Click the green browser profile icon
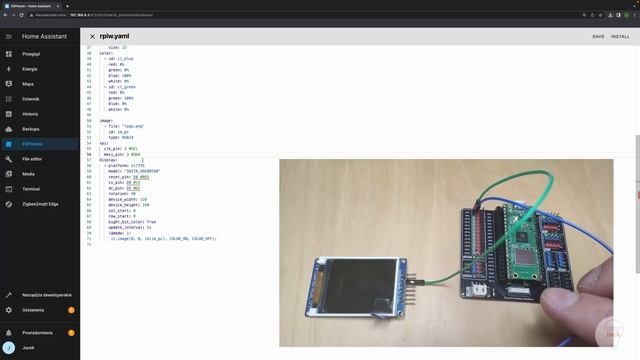The image size is (640, 360). [x=627, y=15]
